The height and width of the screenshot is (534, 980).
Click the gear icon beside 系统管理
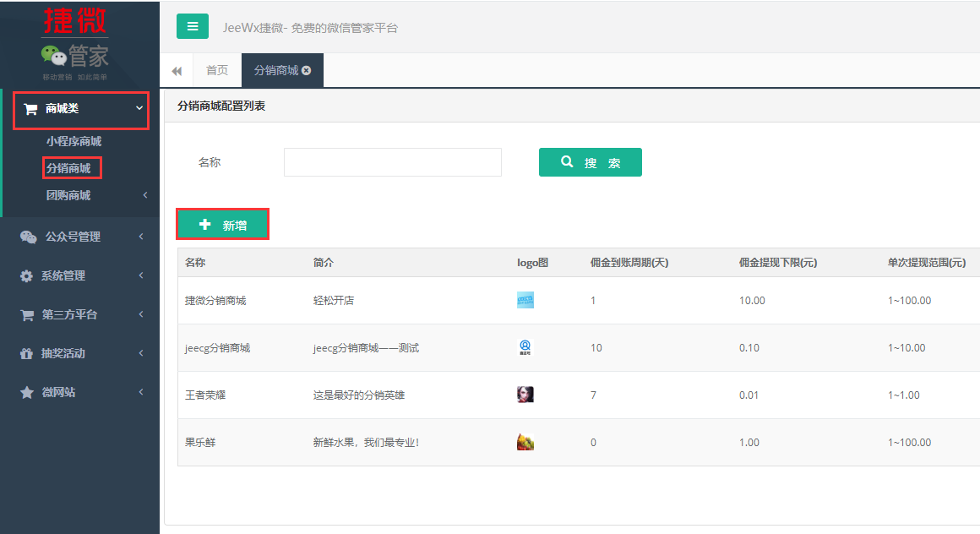pos(26,275)
